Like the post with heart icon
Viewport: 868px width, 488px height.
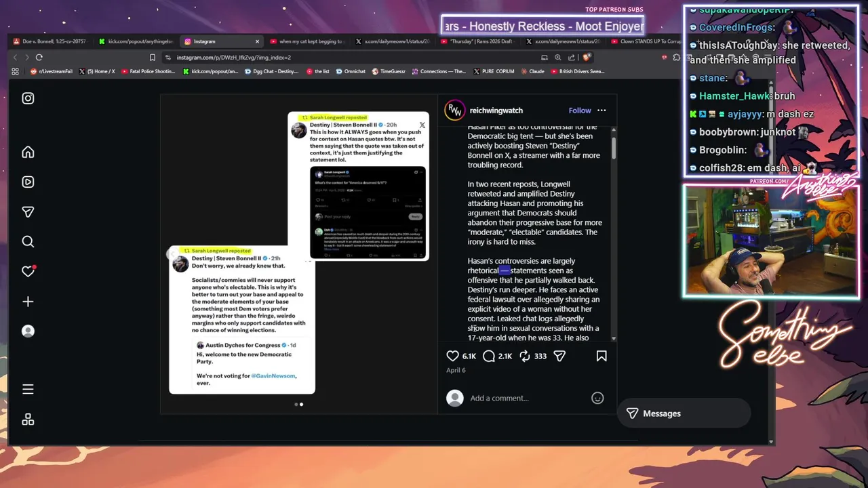coord(453,356)
